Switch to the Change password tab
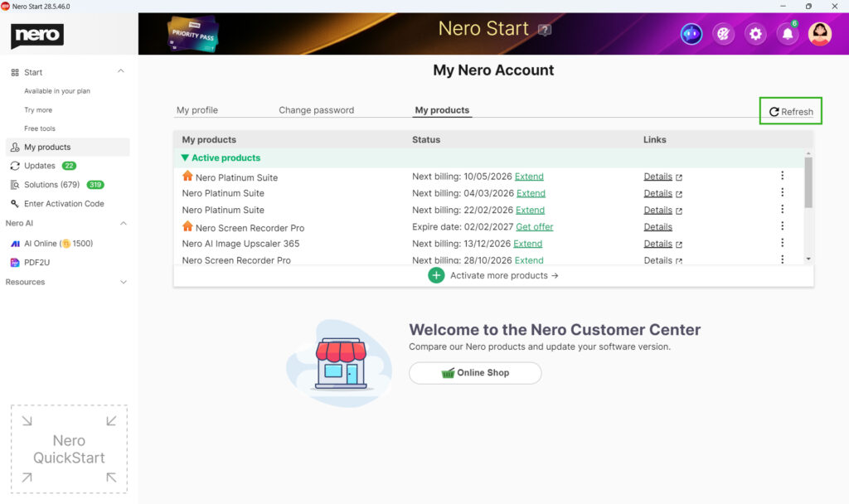849x504 pixels. tap(317, 109)
